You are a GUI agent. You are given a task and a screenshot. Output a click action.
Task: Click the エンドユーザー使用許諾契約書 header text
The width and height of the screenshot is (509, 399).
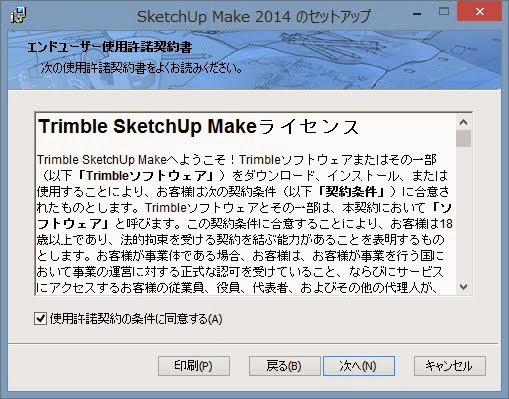[x=110, y=47]
